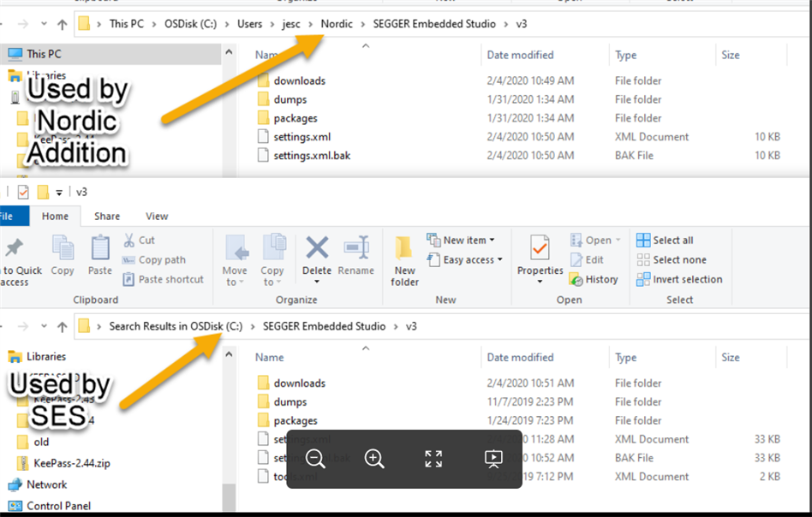812x517 pixels.
Task: Click Open in the ribbon Open group
Action: click(594, 241)
